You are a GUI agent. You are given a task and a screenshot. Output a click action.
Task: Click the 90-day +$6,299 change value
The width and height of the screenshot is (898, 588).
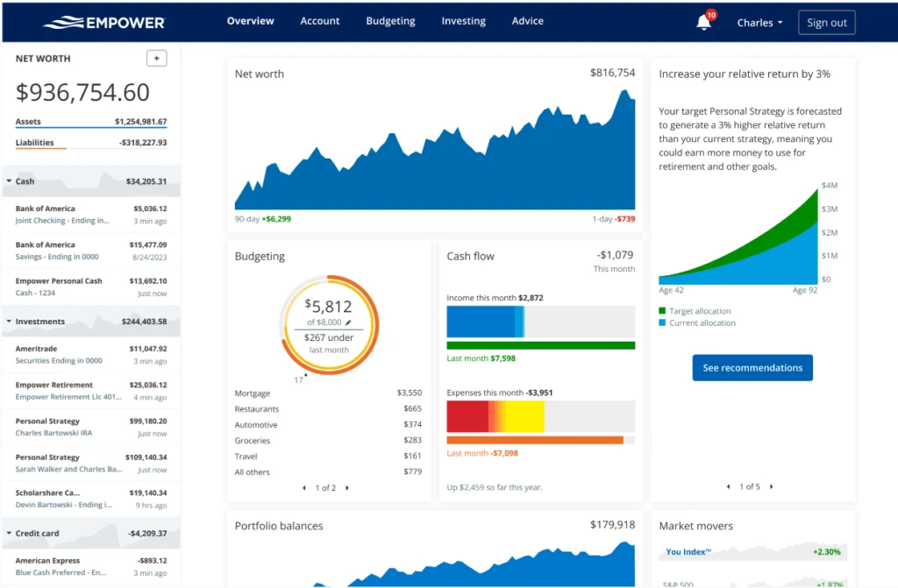click(x=276, y=219)
